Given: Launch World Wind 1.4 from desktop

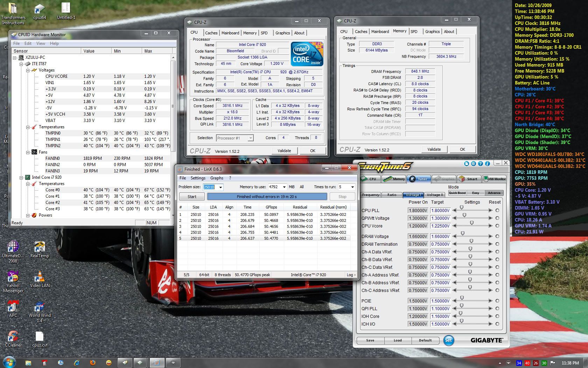Looking at the screenshot, I should point(40,311).
